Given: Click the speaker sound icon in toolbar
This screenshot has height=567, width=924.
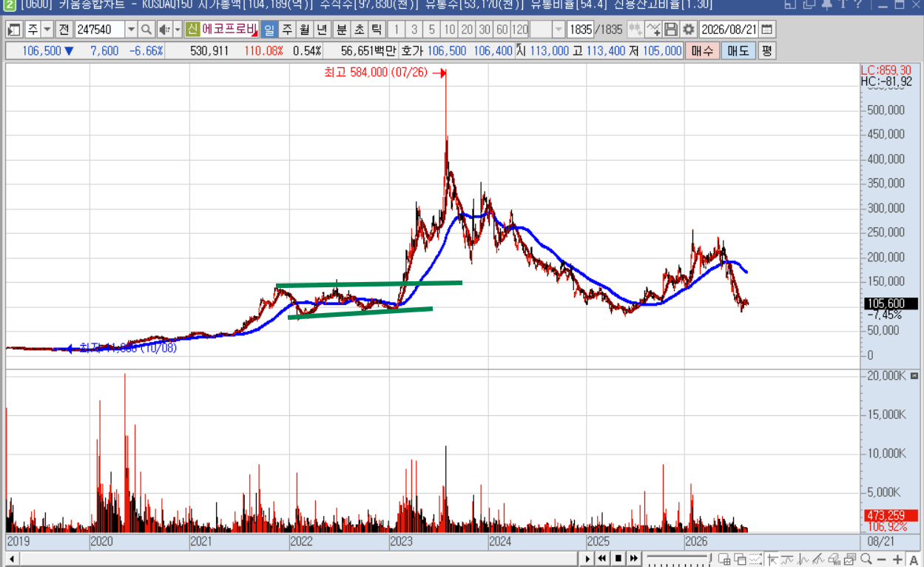Looking at the screenshot, I should click(x=164, y=30).
